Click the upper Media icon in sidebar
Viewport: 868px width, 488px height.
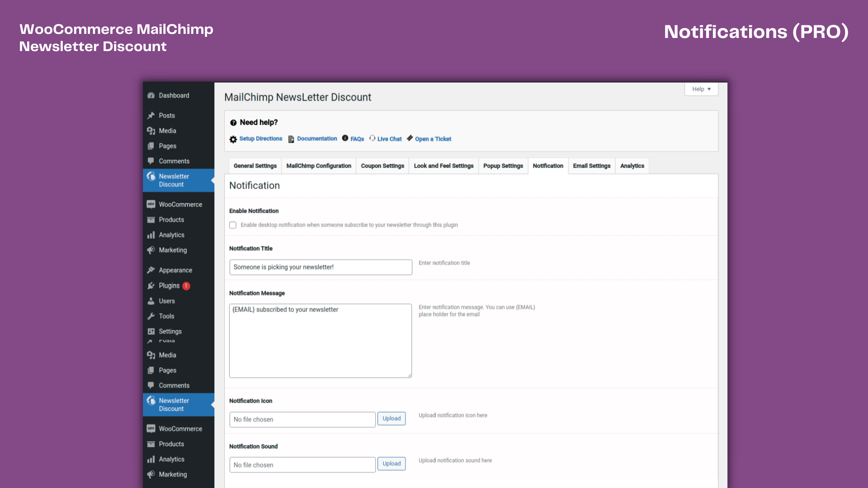point(151,131)
